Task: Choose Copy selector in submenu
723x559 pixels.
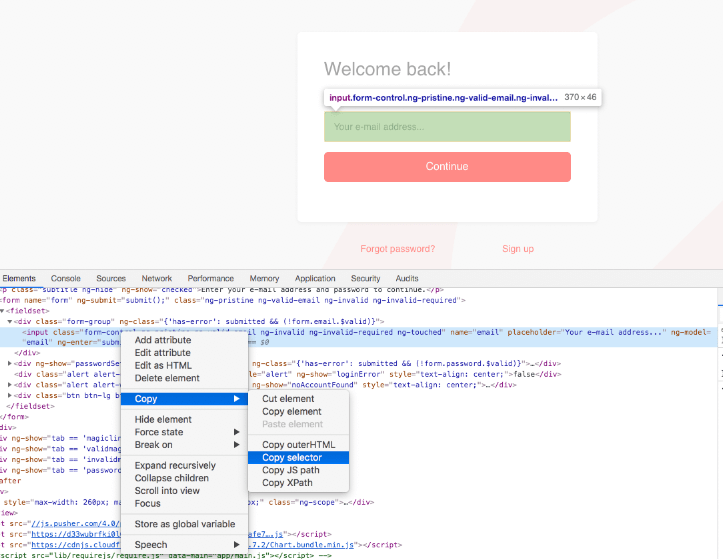Action: (298, 458)
